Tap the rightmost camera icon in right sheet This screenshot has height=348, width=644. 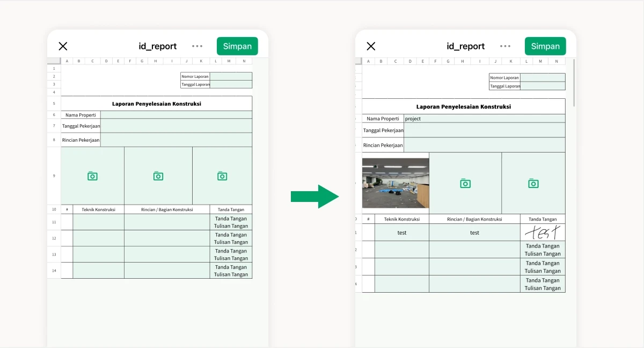click(x=533, y=184)
